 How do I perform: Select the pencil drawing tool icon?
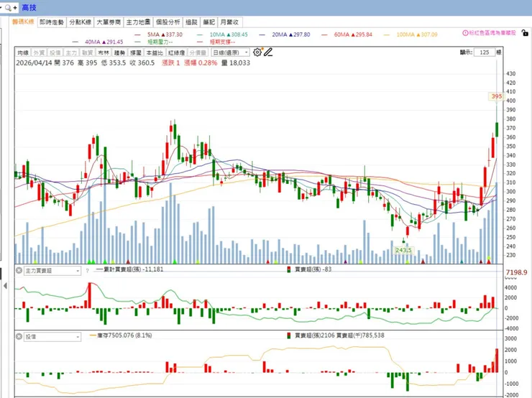pyautogui.click(x=268, y=52)
